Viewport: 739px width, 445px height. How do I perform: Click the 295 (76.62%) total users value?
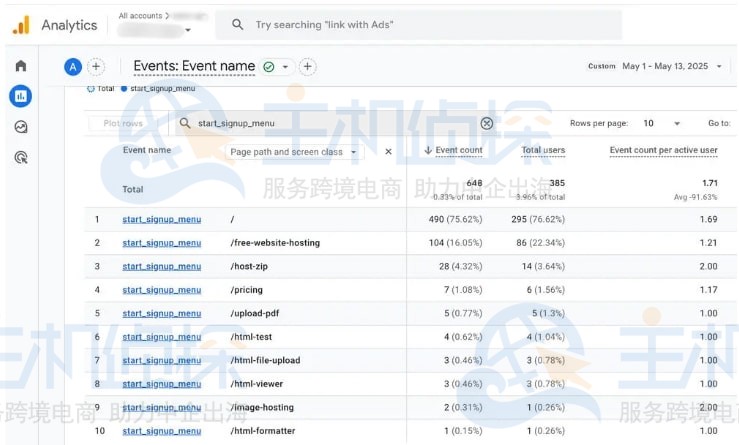(x=538, y=220)
